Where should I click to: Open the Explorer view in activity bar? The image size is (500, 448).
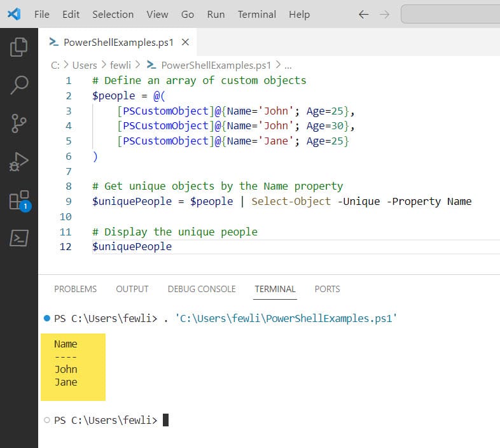coord(19,47)
